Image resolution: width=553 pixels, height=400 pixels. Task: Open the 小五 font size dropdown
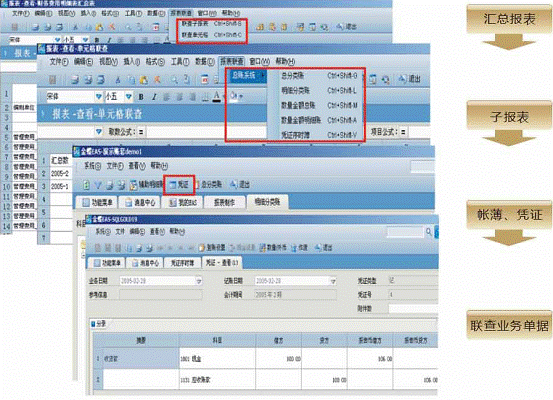[x=129, y=96]
